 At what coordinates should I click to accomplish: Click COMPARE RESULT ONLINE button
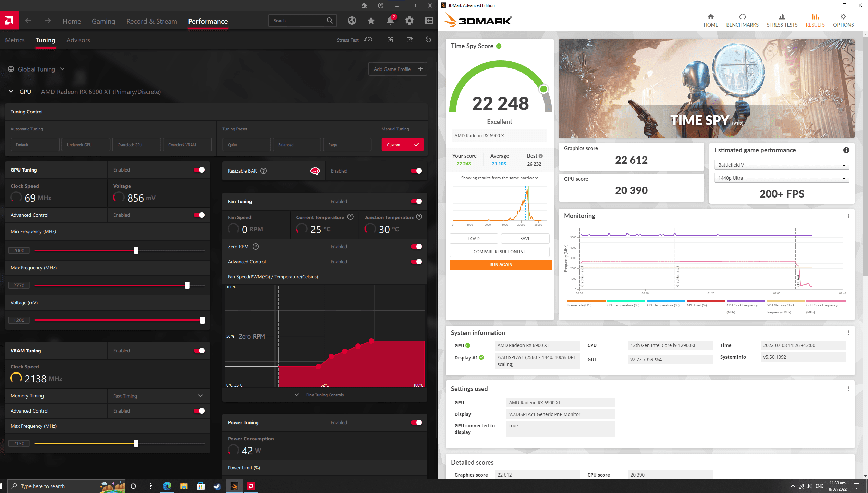coord(499,252)
